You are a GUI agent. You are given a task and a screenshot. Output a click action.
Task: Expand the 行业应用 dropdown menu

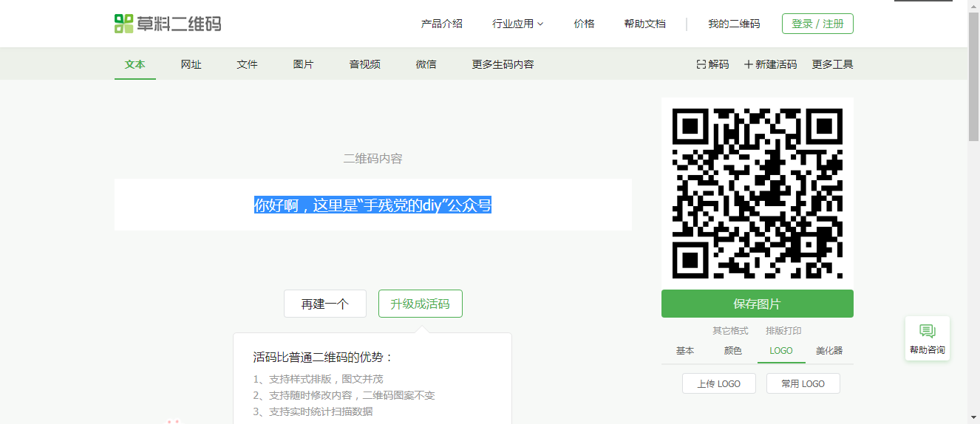click(517, 24)
